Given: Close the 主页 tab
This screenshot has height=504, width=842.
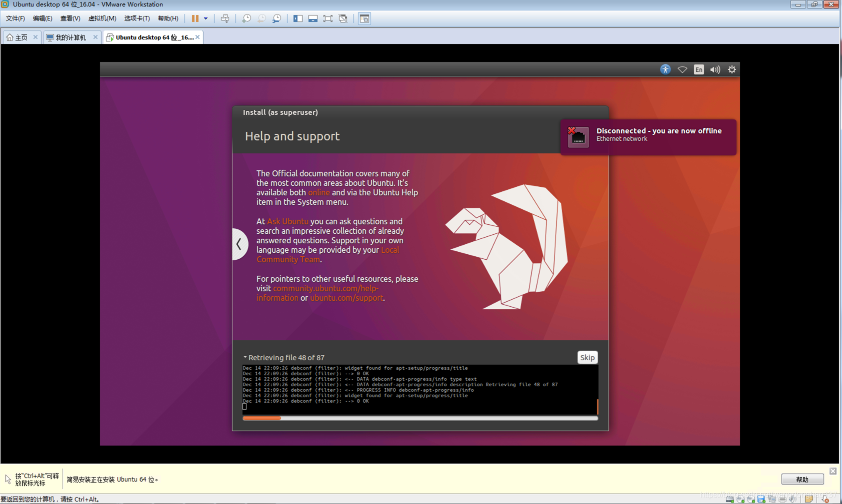Looking at the screenshot, I should point(35,37).
